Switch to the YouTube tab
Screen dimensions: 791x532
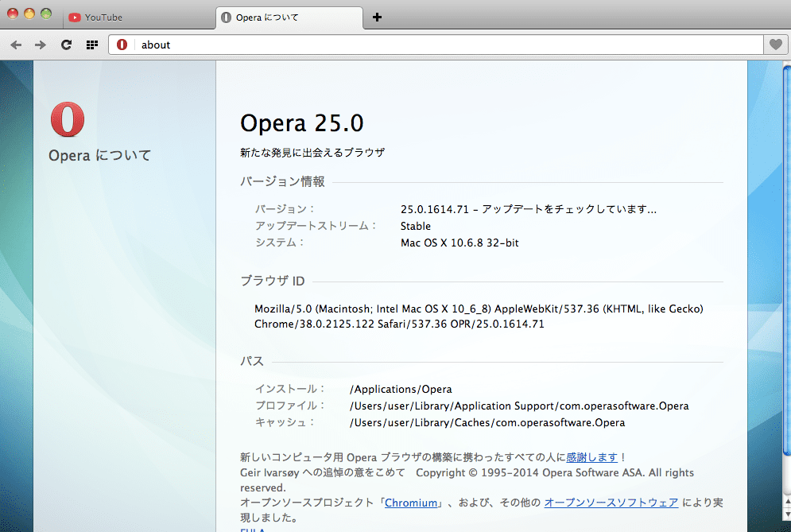coord(139,17)
